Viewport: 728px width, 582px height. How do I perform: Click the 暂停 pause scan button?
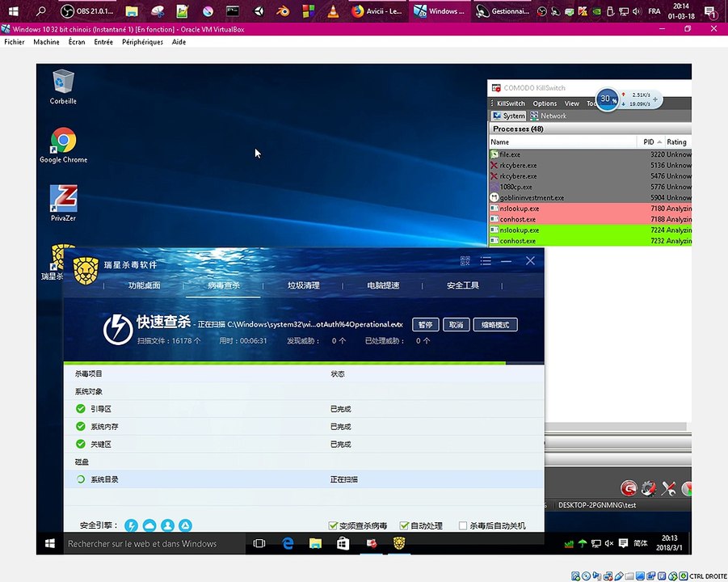pyautogui.click(x=425, y=325)
